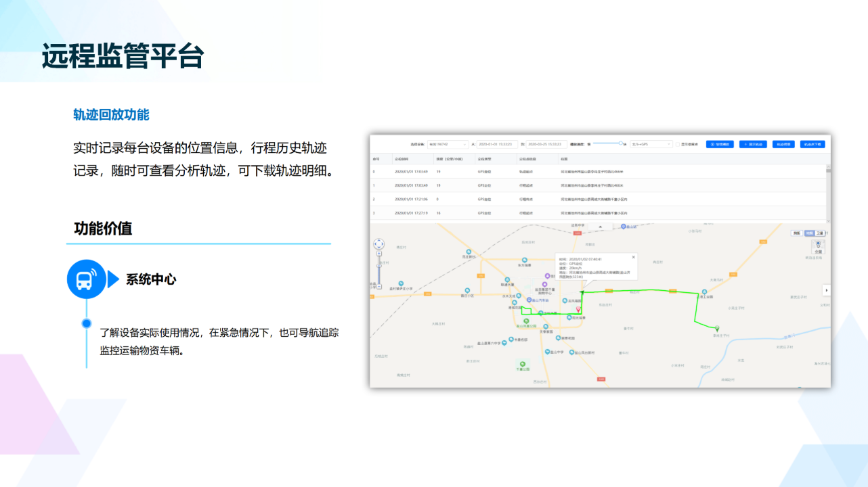Click the blue bus system-center icon
The height and width of the screenshot is (487, 868).
point(87,279)
